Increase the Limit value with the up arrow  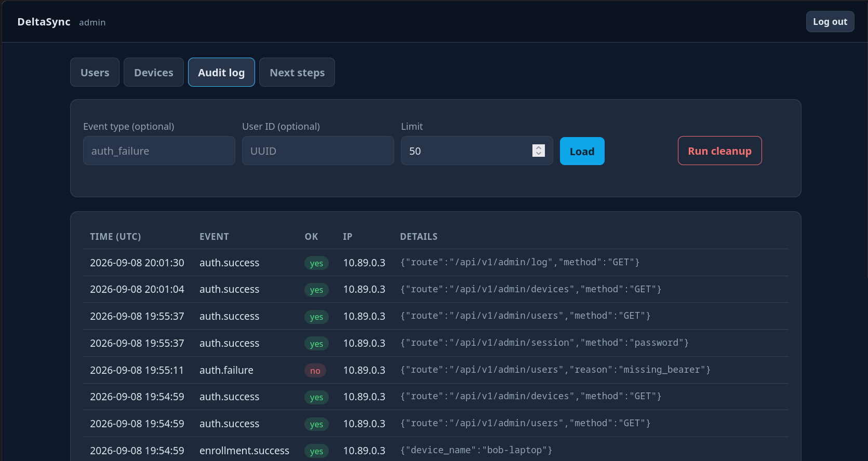pyautogui.click(x=539, y=147)
